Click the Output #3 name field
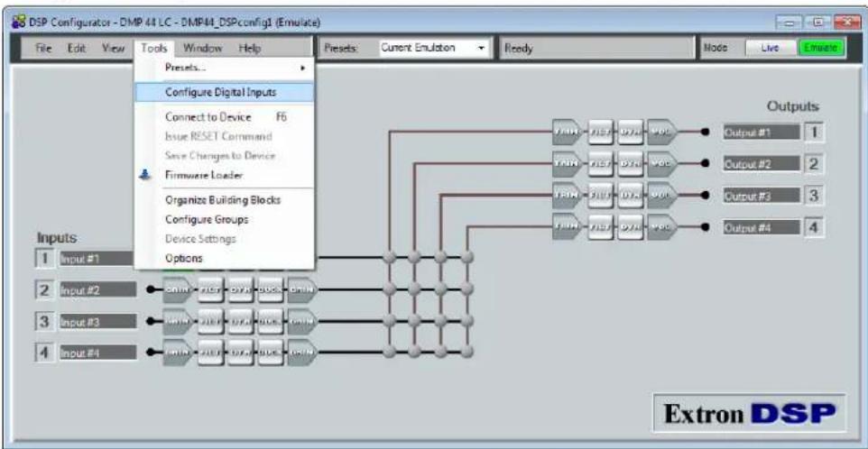Image resolution: width=868 pixels, height=449 pixels. click(762, 195)
